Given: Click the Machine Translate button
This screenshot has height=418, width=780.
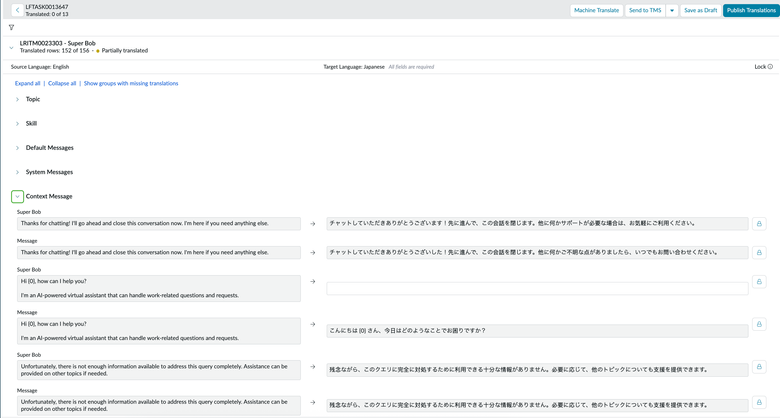Looking at the screenshot, I should 596,10.
